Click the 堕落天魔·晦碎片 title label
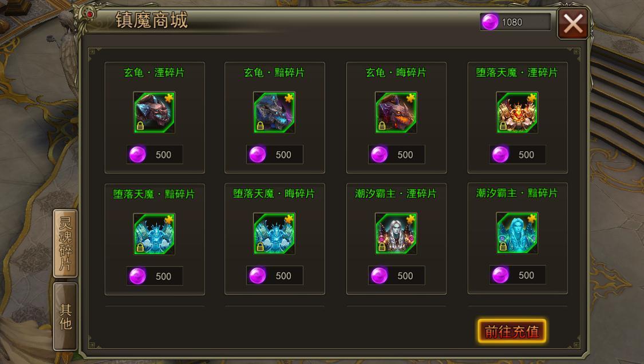 point(274,193)
